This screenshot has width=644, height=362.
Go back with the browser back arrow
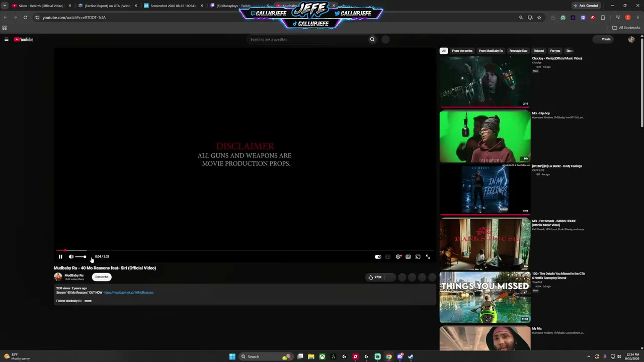(6, 18)
